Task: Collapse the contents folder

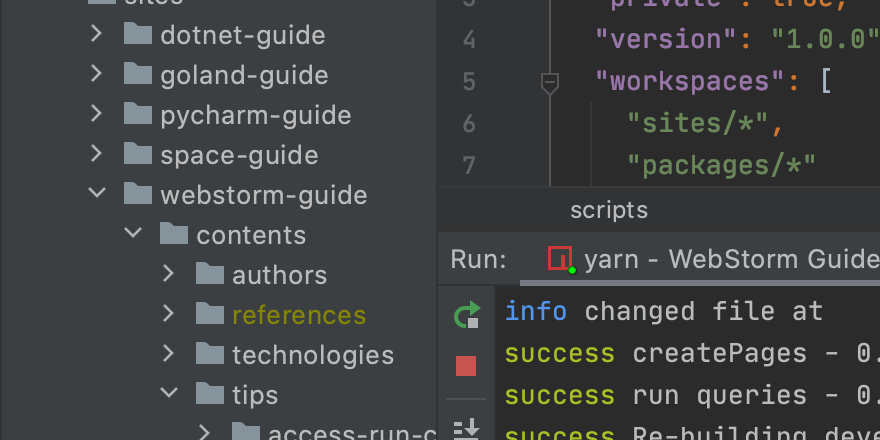Action: click(x=132, y=235)
